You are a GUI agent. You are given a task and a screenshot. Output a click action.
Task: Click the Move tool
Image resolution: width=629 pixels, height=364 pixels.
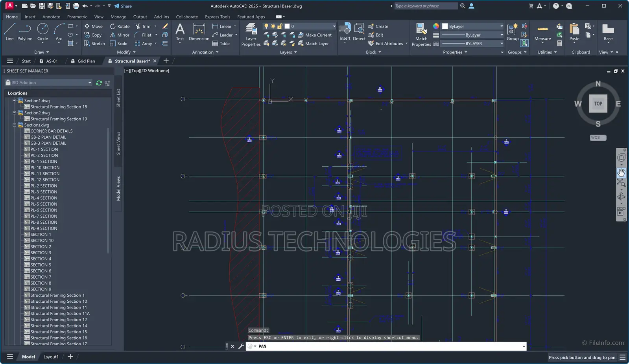[93, 26]
